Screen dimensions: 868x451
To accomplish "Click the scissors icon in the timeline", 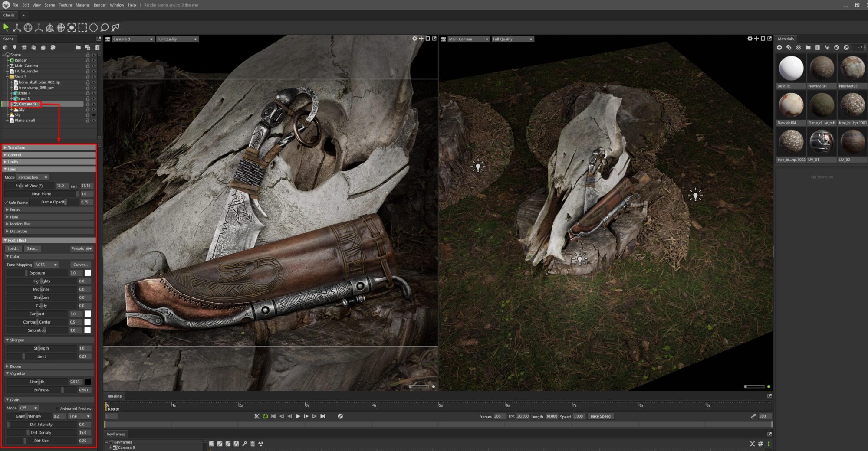I will [256, 416].
